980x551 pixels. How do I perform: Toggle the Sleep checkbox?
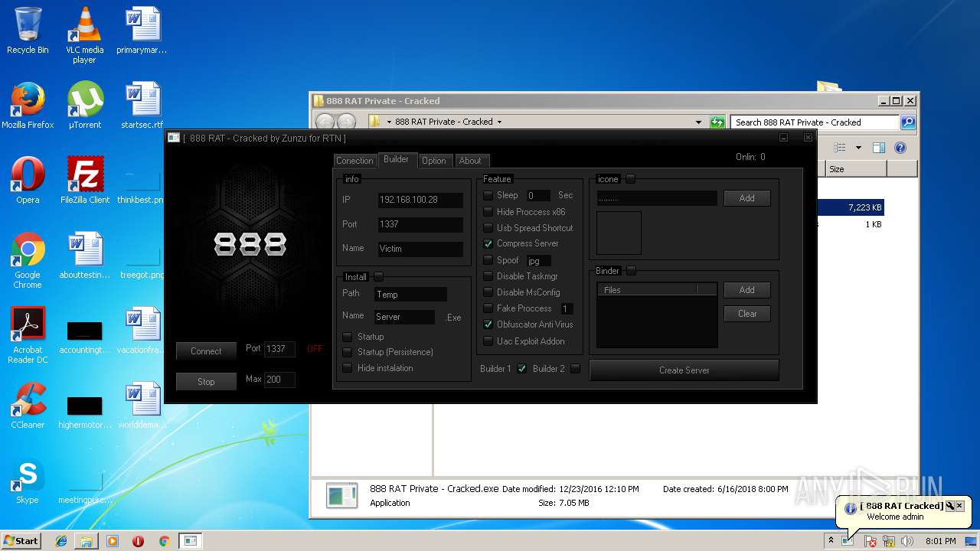(488, 196)
